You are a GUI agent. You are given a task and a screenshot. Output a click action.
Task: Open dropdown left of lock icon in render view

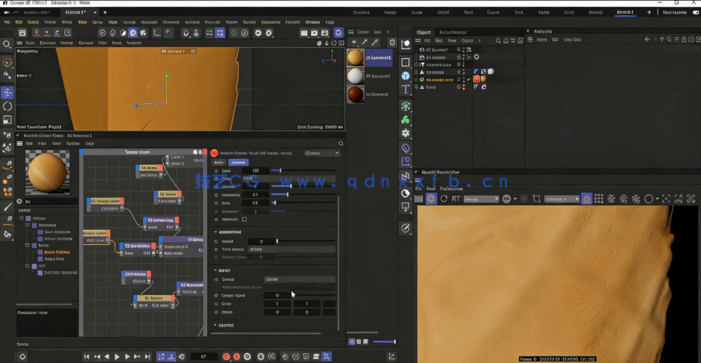562,199
